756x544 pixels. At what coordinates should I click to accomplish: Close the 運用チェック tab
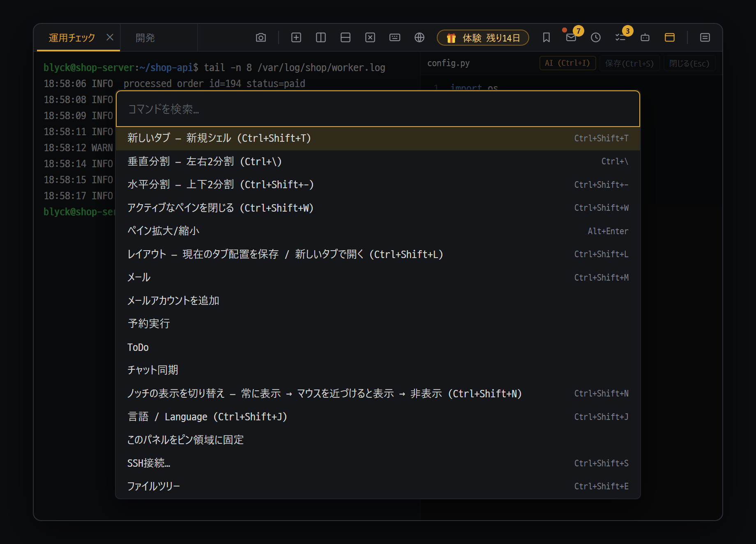tap(110, 37)
